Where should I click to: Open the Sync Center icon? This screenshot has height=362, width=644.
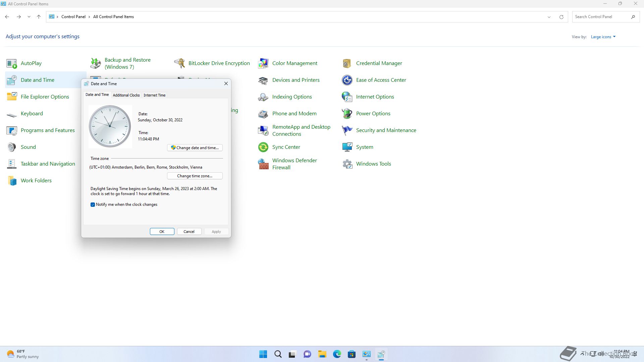[263, 147]
